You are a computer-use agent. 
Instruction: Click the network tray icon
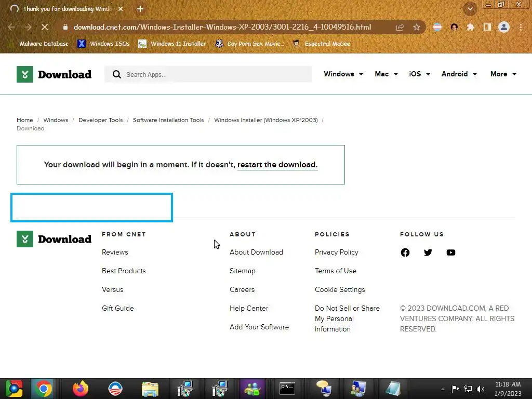468,389
